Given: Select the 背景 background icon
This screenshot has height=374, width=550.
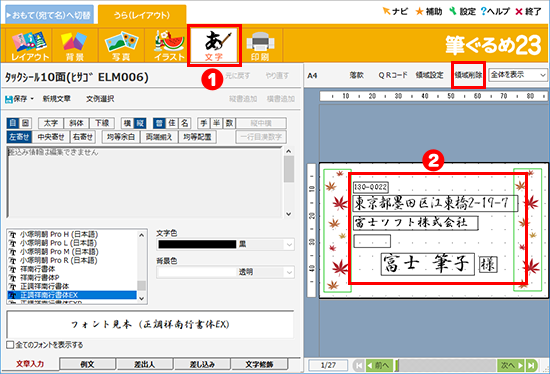Looking at the screenshot, I should [x=75, y=46].
